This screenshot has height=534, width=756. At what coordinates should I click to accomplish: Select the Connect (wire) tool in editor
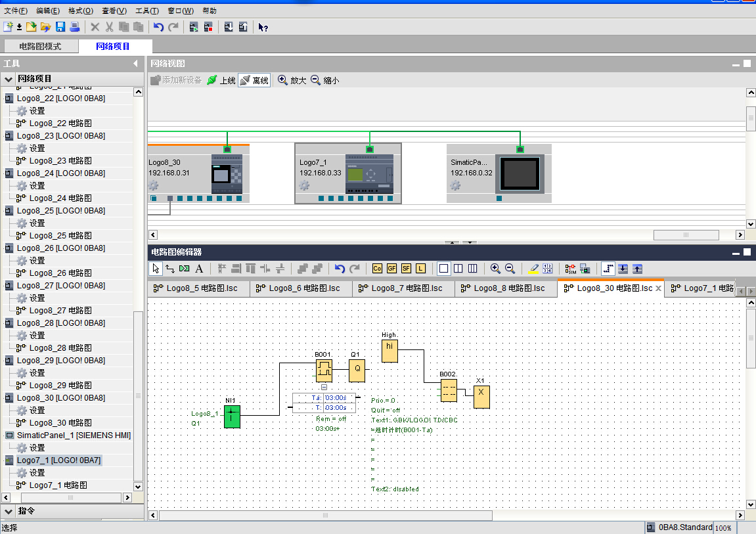pos(169,269)
